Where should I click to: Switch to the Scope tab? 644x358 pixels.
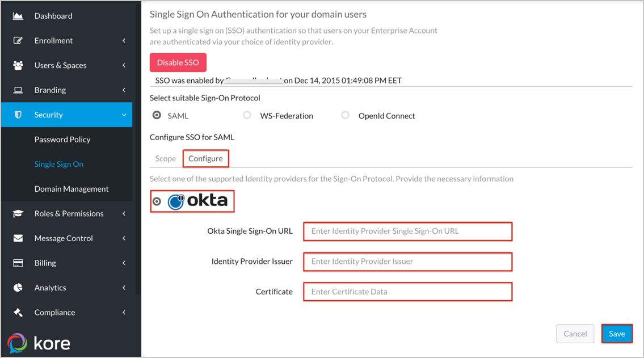pyautogui.click(x=166, y=159)
